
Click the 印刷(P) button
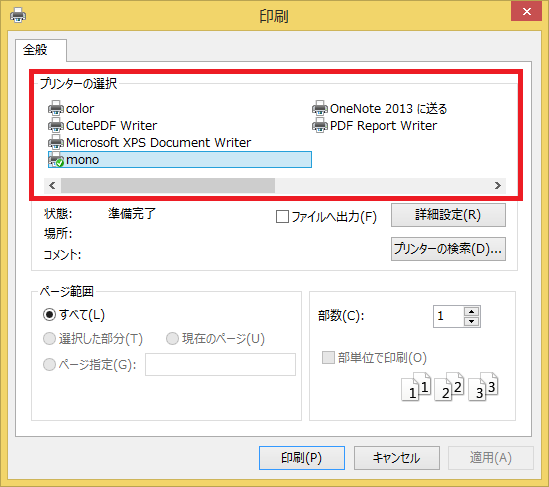302,458
